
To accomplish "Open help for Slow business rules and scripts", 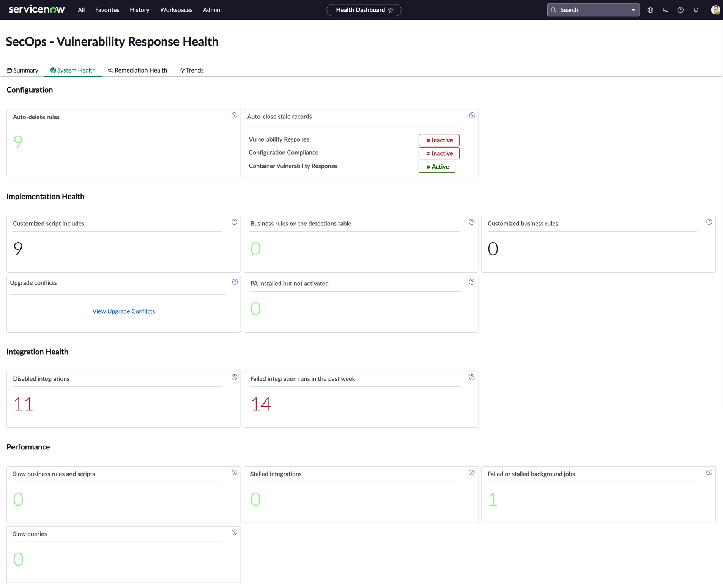I will pos(234,473).
